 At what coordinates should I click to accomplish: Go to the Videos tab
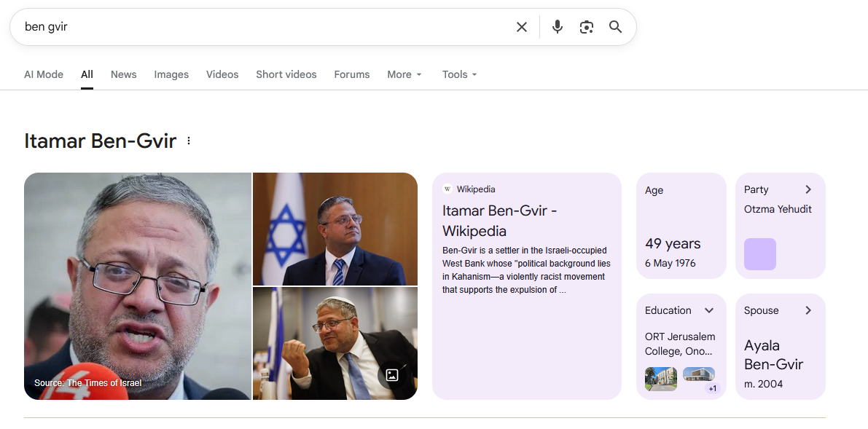pos(222,74)
